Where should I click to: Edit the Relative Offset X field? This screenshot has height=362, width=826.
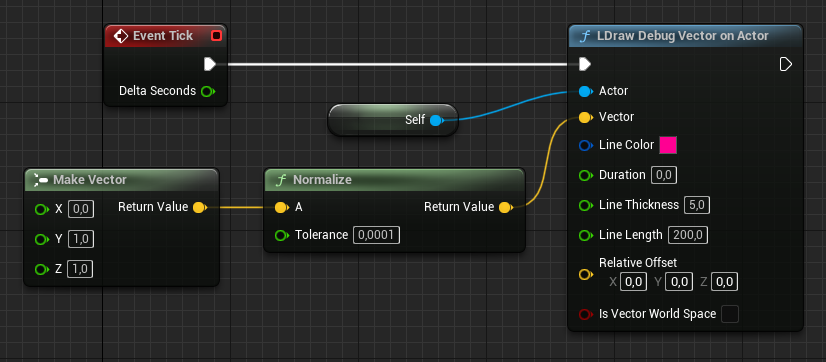pos(633,282)
